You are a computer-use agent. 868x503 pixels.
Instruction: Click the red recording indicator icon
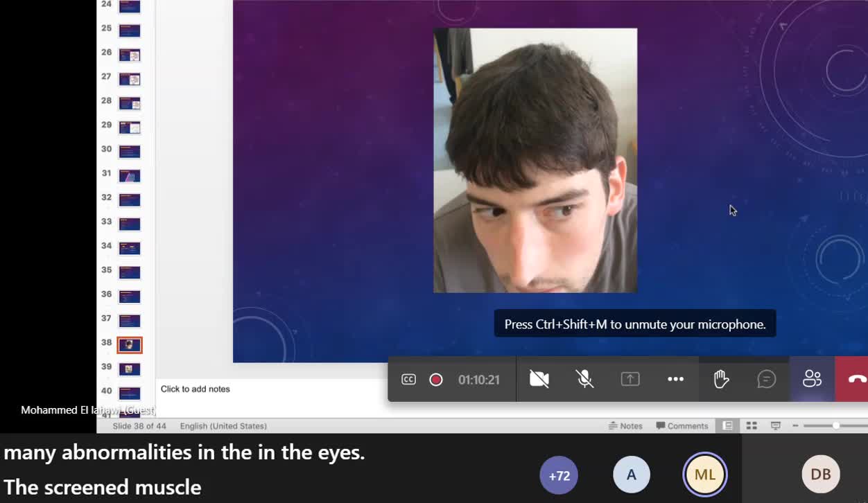click(x=436, y=380)
